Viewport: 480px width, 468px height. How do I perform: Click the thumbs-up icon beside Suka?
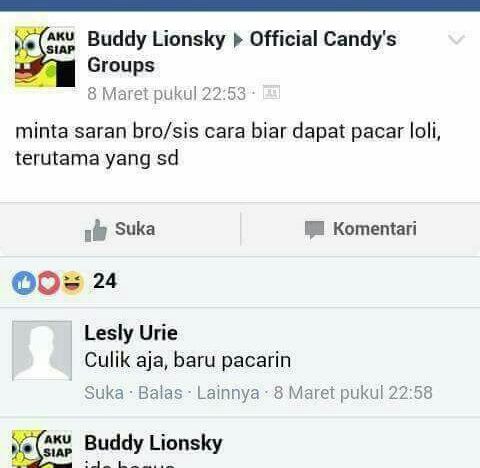(96, 230)
